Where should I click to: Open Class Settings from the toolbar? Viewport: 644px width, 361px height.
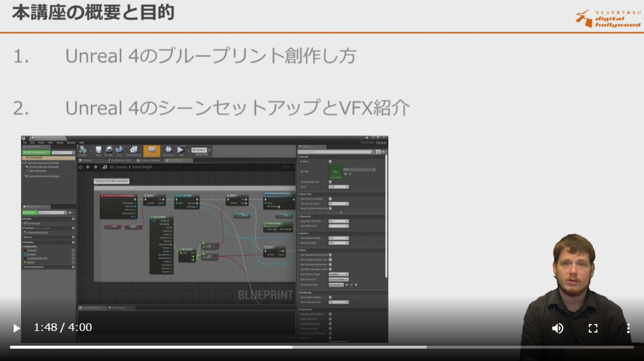(134, 151)
